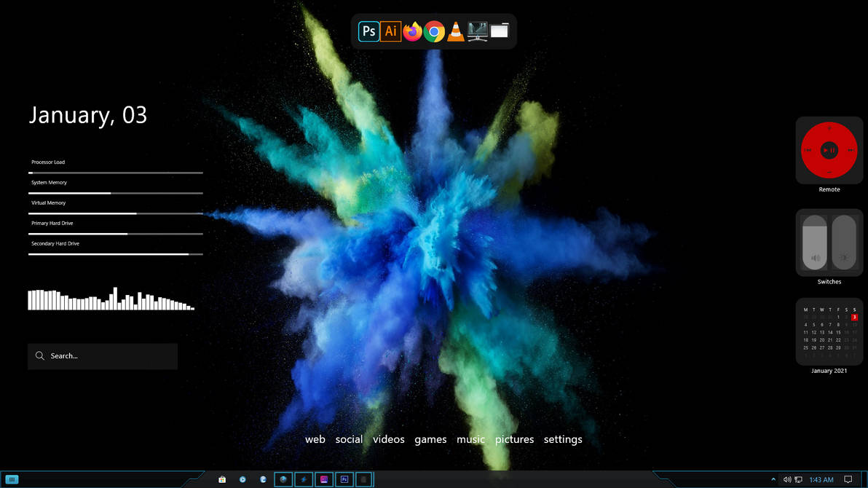868x488 pixels.
Task: Toggle the sound switch in Switches widget
Action: (x=815, y=243)
